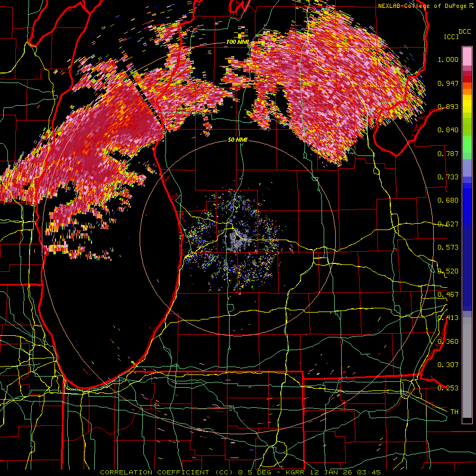The width and height of the screenshot is (476, 476).
Task: Select the 0.307 scale value
Action: [448, 365]
